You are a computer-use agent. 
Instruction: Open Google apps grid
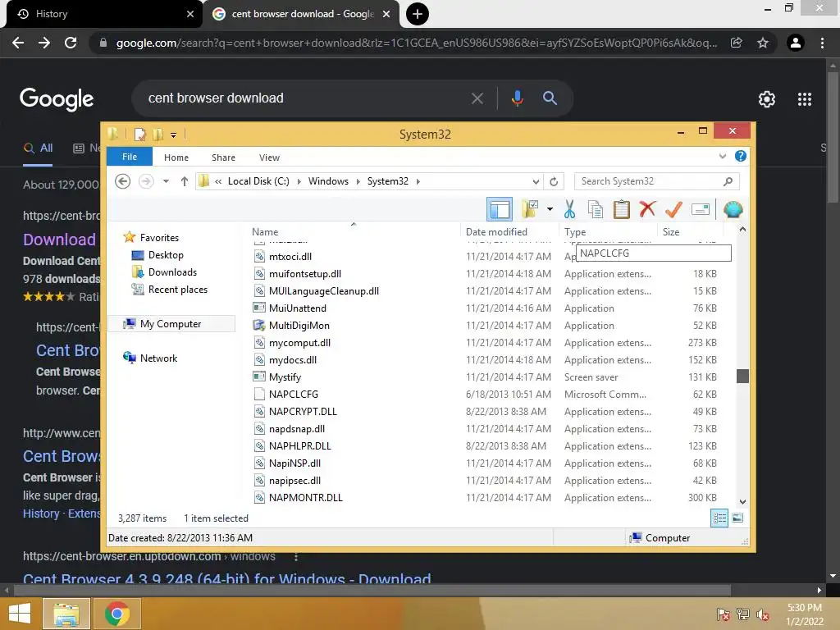tap(805, 99)
